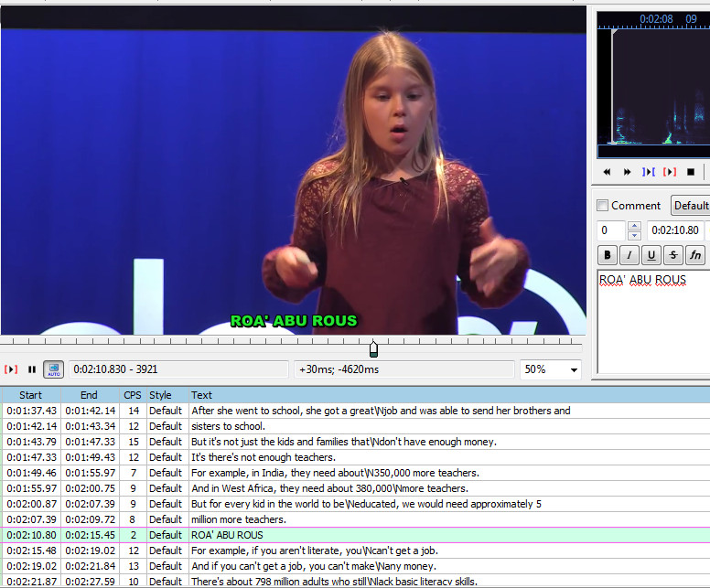Click the video seek slider handle
710x588 pixels.
373,349
